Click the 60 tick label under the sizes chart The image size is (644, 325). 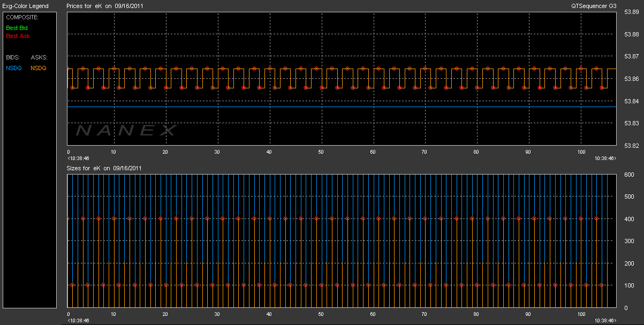point(372,314)
